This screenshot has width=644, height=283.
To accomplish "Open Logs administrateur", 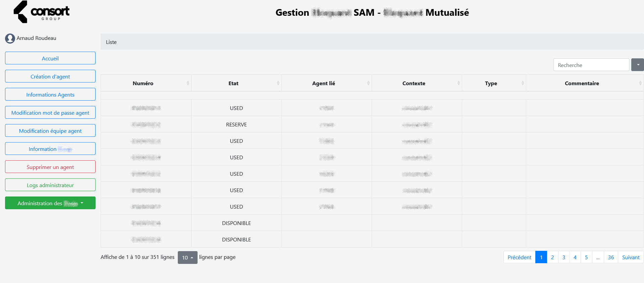I will tap(50, 185).
